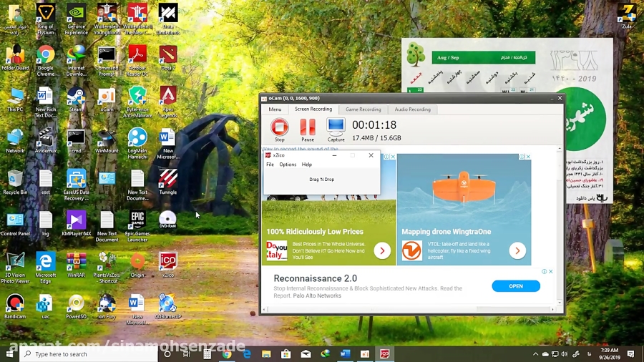
Task: Select the x2ico desktop icon
Action: coord(168,265)
